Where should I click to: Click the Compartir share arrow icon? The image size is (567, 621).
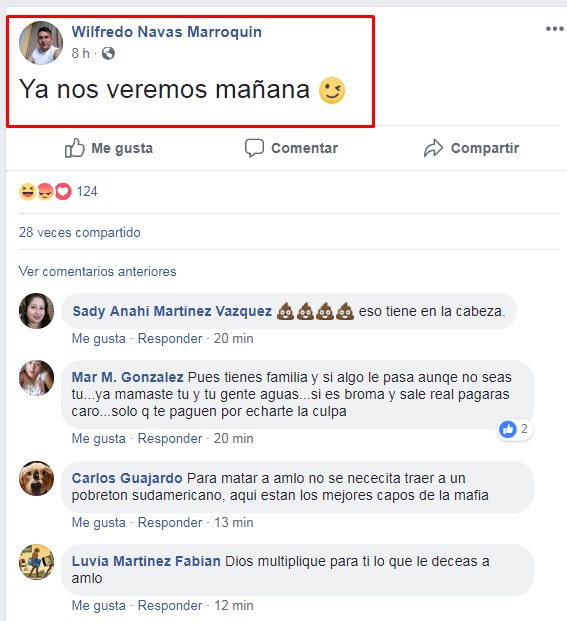(x=433, y=148)
